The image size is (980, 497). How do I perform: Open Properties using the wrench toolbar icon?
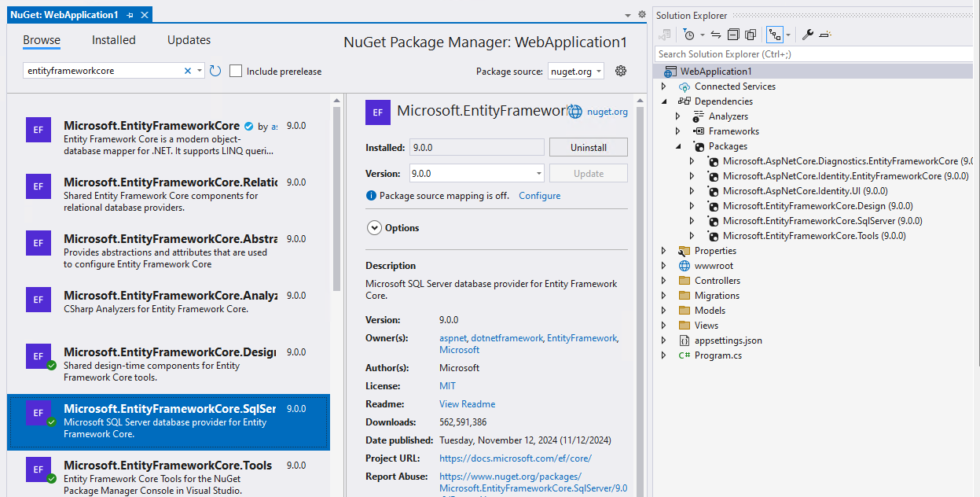point(807,35)
